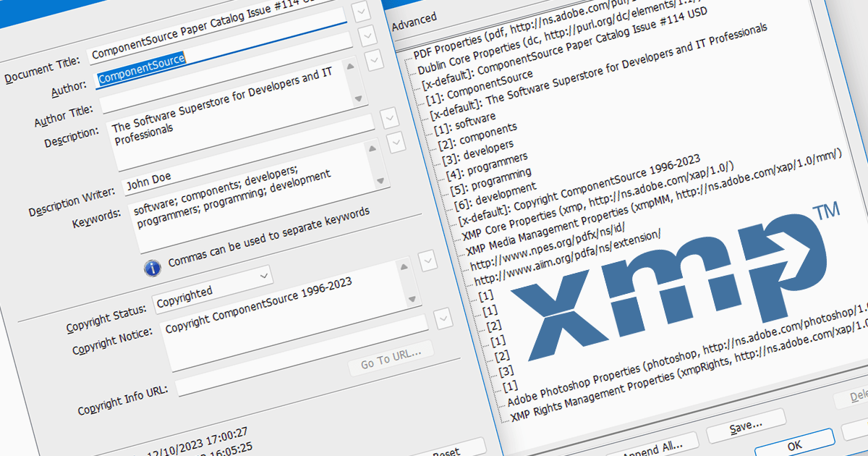Click the 'Copyright Notice:' label
868x456 pixels.
point(113,340)
